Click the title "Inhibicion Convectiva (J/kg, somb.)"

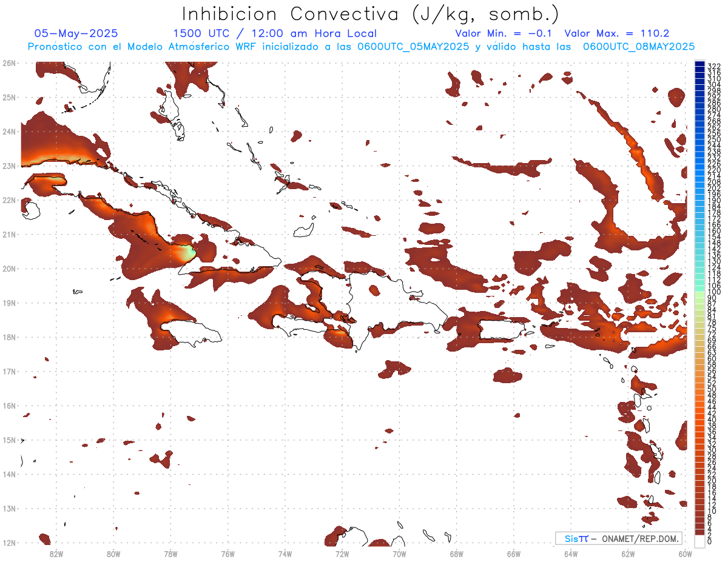click(x=371, y=14)
